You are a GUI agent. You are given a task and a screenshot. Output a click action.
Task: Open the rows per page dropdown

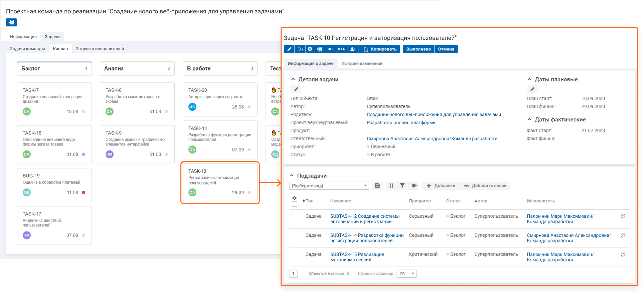coord(407,274)
